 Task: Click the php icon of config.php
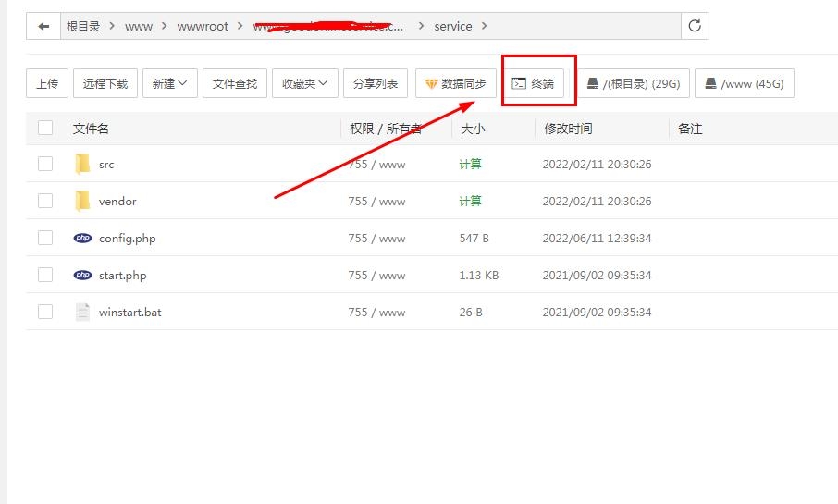82,238
